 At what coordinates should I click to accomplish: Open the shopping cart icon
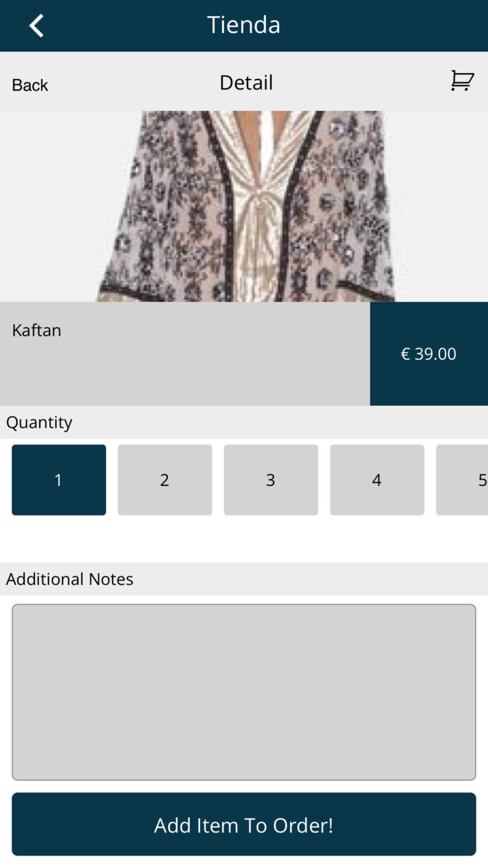462,81
